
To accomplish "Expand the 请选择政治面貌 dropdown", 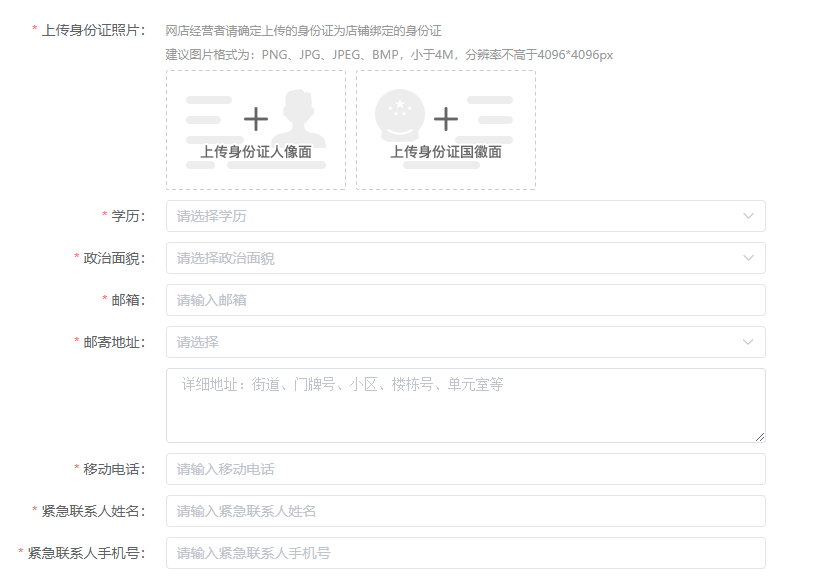I will click(450, 258).
